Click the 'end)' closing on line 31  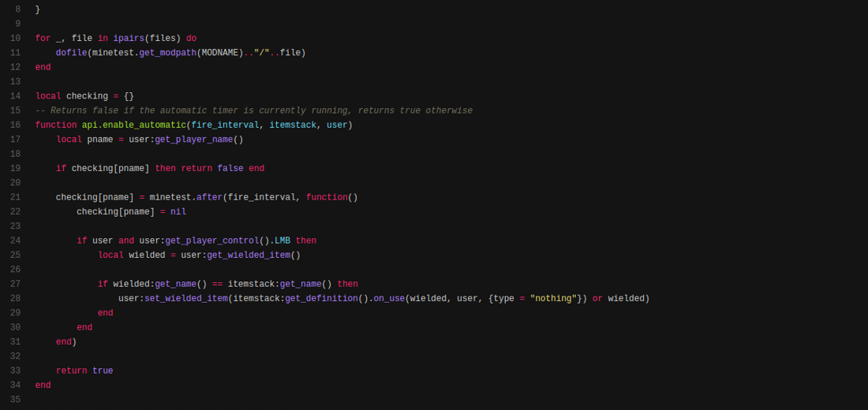(66, 342)
